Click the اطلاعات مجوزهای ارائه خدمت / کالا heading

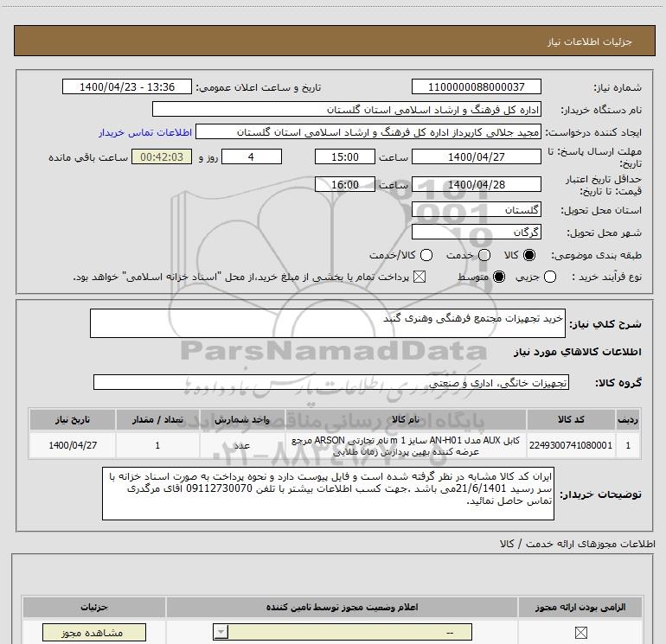coord(577,544)
